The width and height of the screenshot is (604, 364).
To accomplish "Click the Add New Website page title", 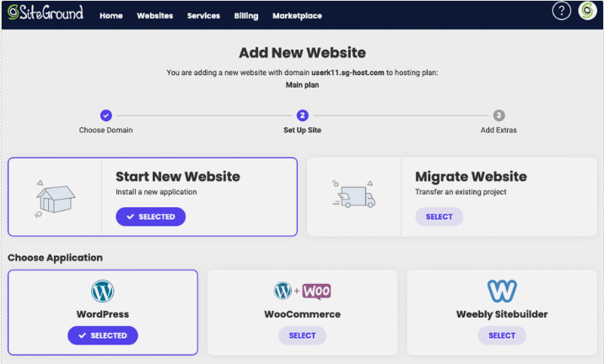I will (302, 52).
